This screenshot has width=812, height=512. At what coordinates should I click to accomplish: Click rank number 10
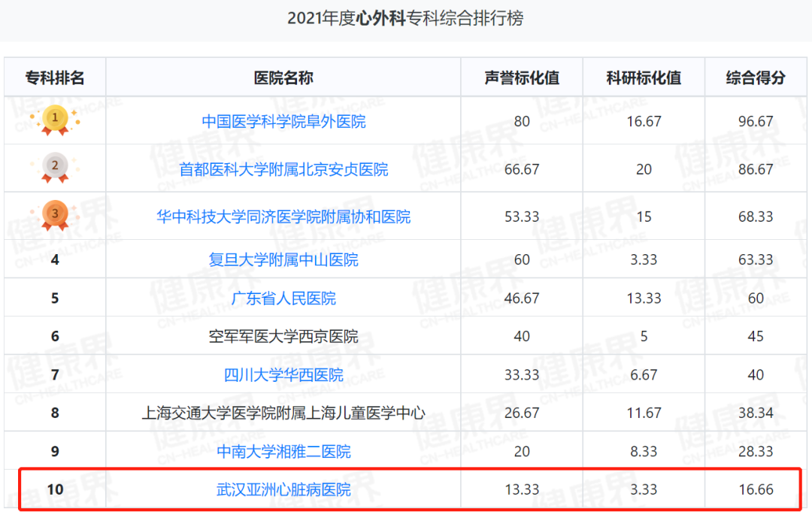[55, 489]
